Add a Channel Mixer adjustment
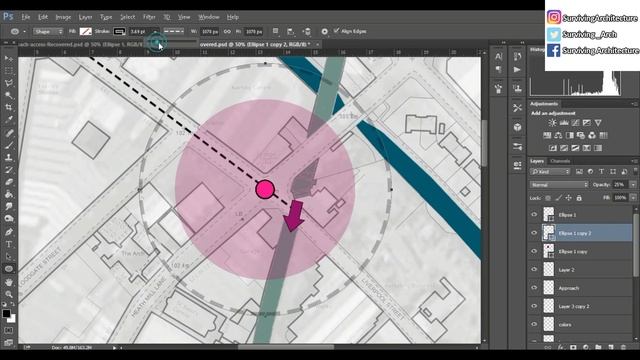Viewport: 640px width, 360px height. [592, 135]
